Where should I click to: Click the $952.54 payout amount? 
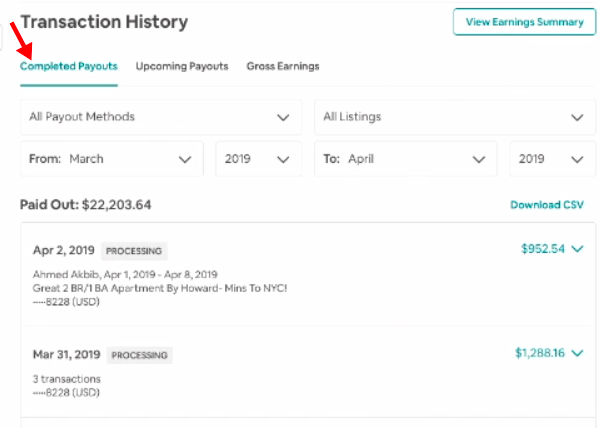(x=543, y=249)
